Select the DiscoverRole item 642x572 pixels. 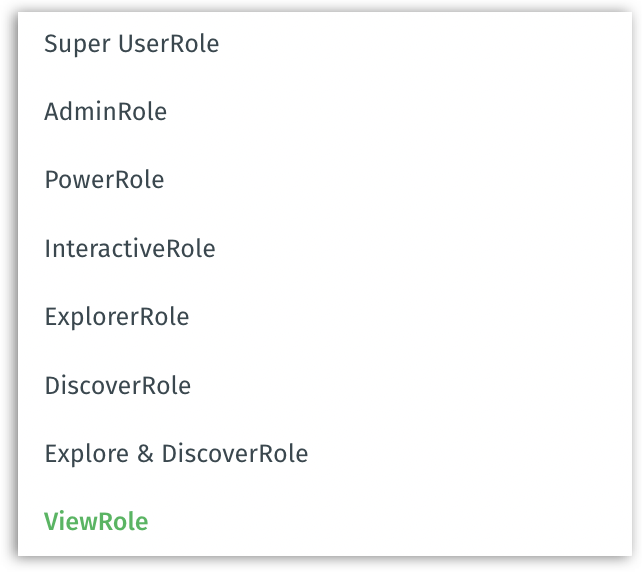(x=325, y=385)
